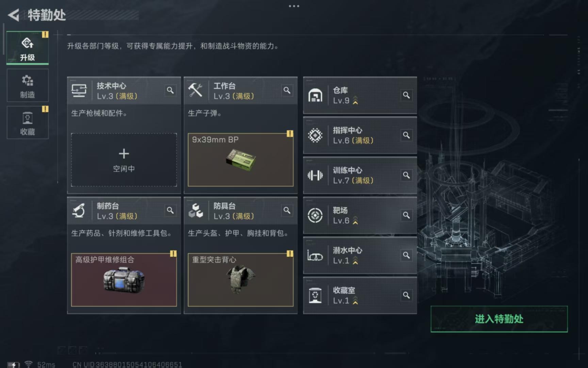Open the three-dot menu at top

tap(294, 6)
